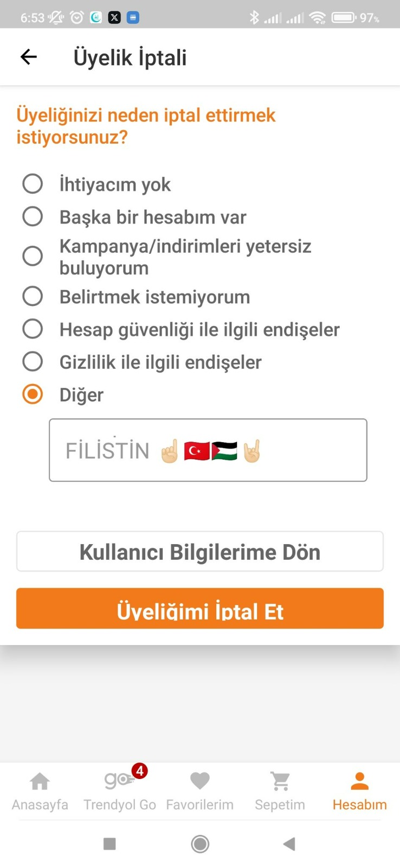Open Favorilerim heart icon
Image resolution: width=400 pixels, height=868 pixels.
pos(199,780)
